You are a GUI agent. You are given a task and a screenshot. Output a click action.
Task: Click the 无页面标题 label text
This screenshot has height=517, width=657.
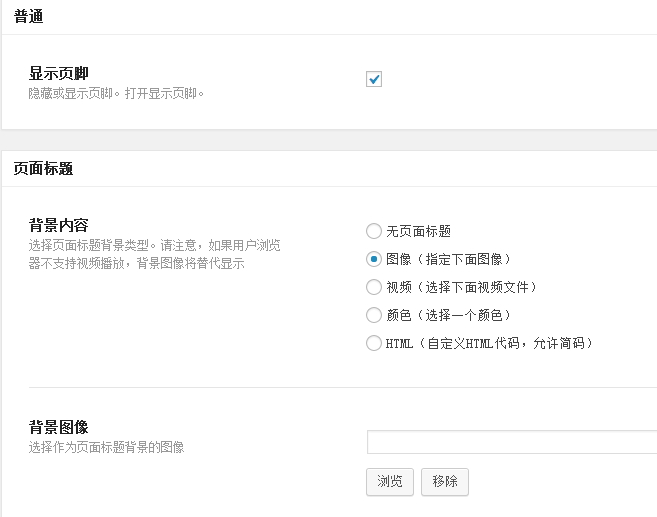[418, 231]
